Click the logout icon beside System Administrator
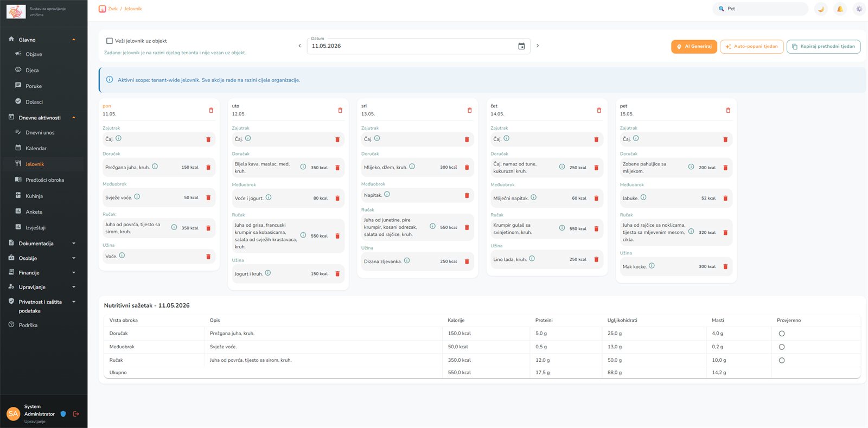This screenshot has height=428, width=868. (x=76, y=414)
